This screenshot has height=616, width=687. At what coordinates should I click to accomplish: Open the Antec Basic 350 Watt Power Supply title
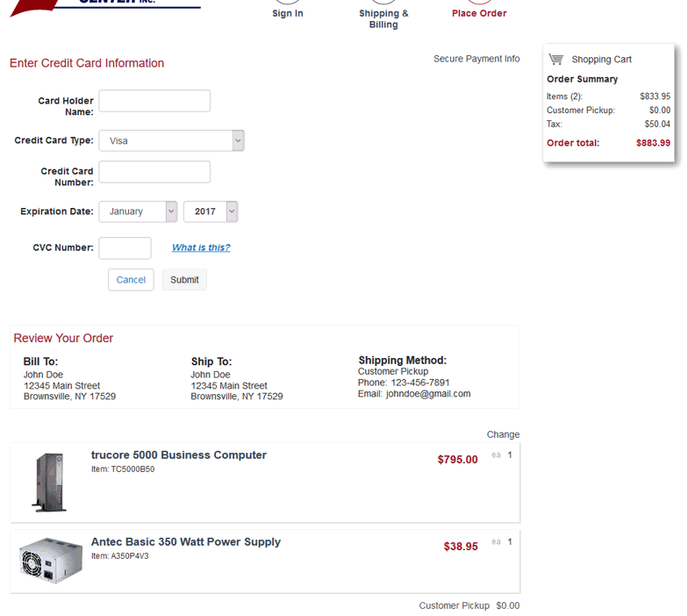click(186, 542)
